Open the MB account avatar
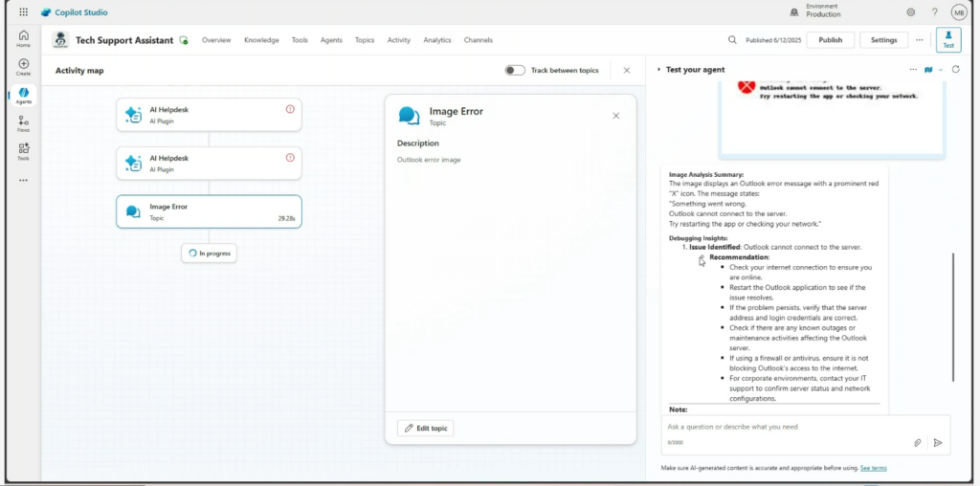The image size is (980, 486). (959, 11)
